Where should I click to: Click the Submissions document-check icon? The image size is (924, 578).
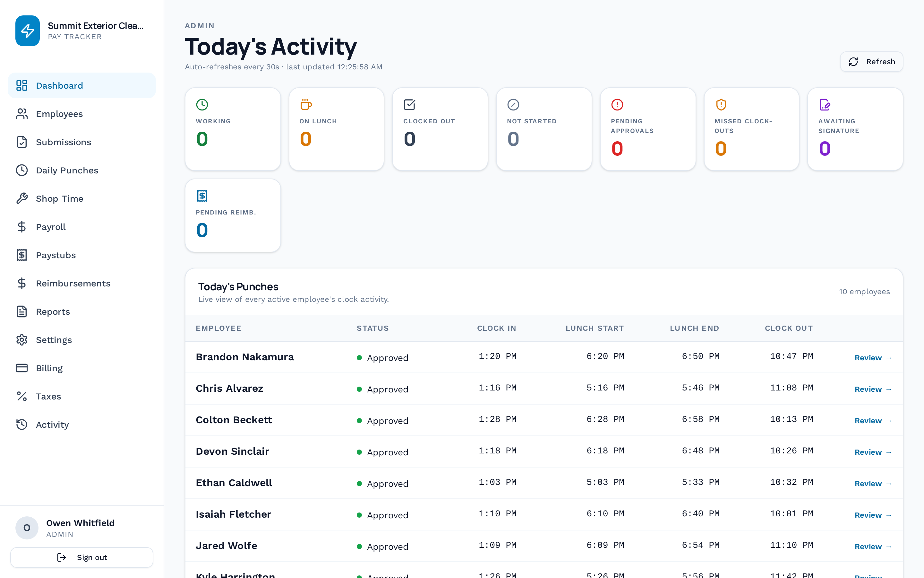point(22,142)
